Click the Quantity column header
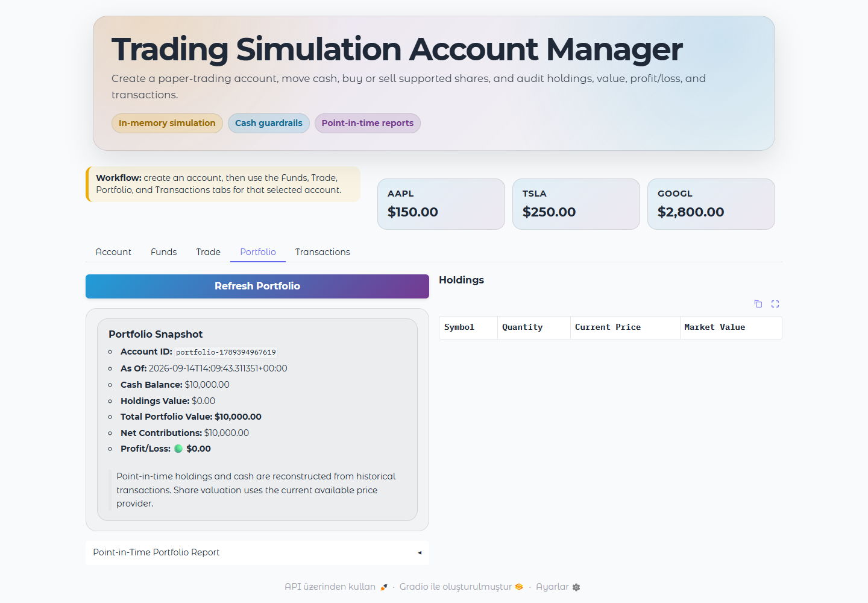Viewport: 868px width, 603px height. click(x=534, y=327)
